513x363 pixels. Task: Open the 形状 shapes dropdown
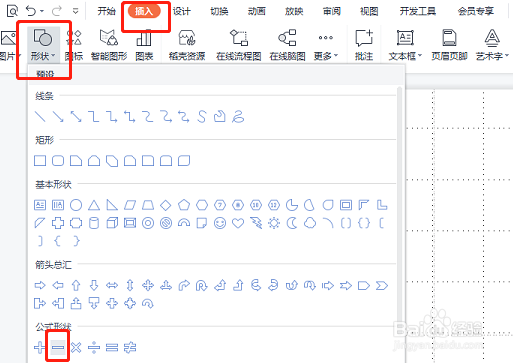(43, 45)
